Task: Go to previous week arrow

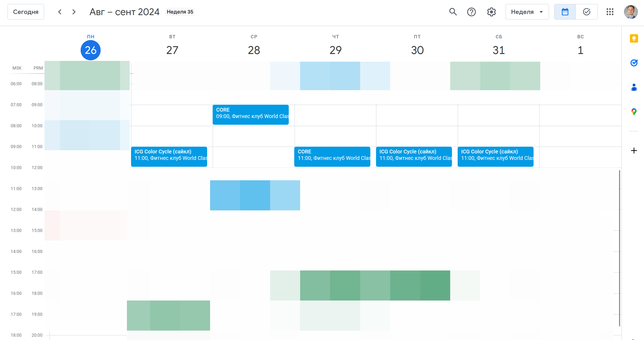Action: (60, 12)
